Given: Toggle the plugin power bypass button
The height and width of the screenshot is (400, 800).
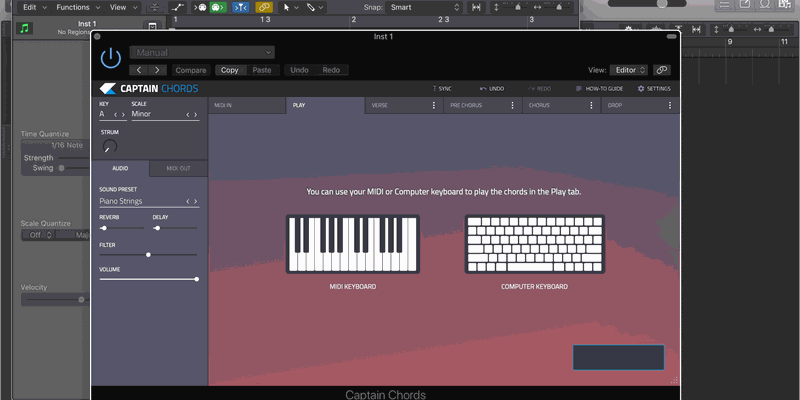Looking at the screenshot, I should (x=110, y=59).
